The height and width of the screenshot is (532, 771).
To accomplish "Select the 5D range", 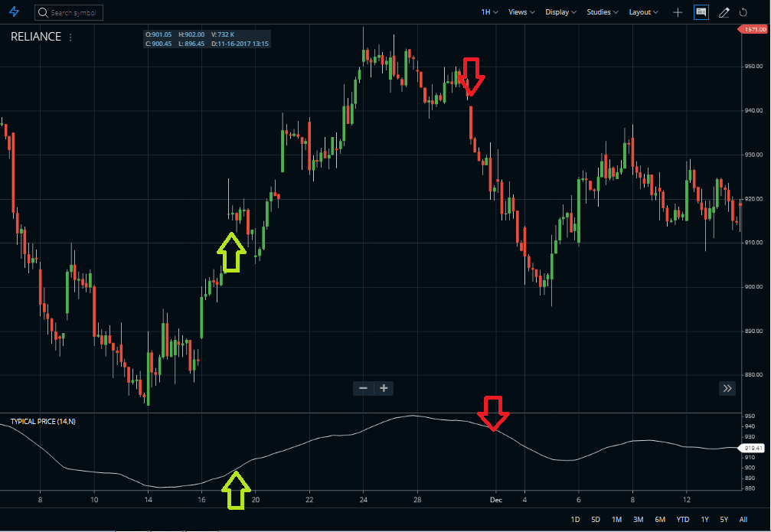I will tap(596, 519).
